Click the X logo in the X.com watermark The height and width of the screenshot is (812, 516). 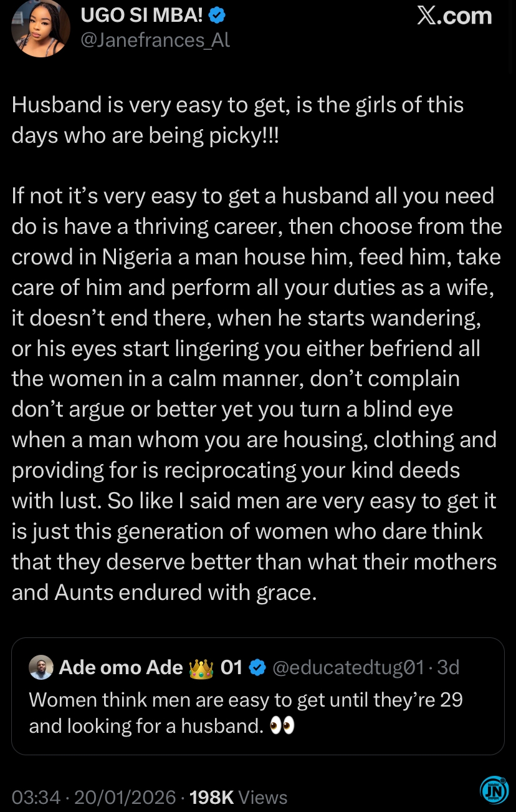tap(426, 16)
